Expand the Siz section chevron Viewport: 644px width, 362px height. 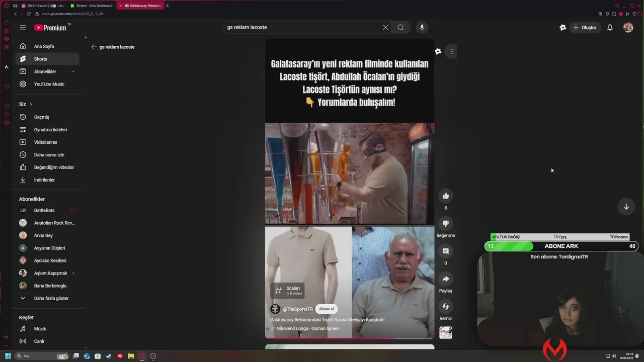click(31, 104)
